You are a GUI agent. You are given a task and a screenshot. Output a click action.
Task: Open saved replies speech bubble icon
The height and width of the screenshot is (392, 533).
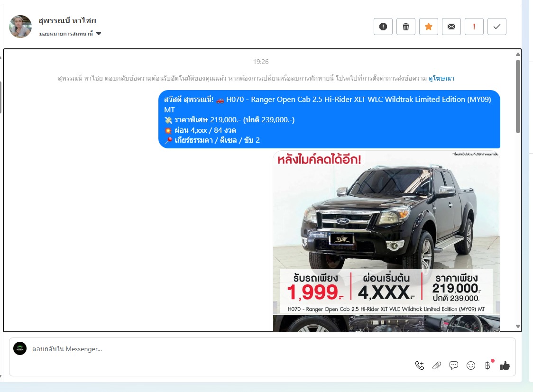(x=454, y=365)
